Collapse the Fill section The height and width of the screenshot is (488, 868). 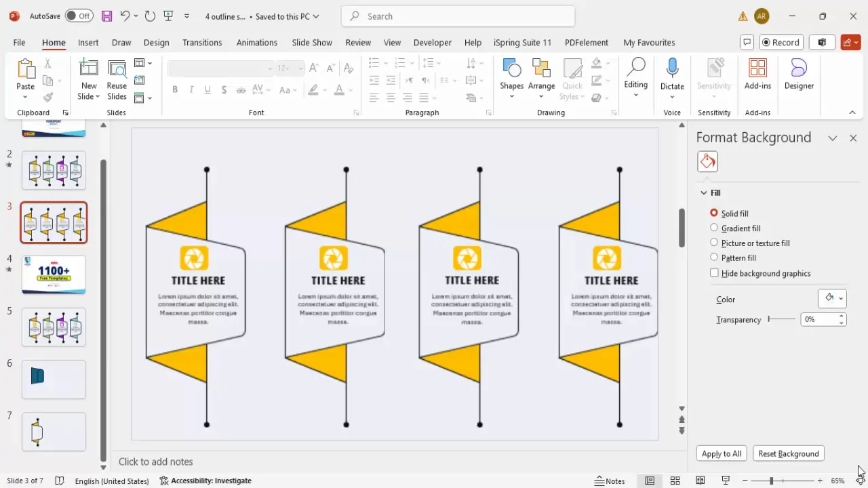pyautogui.click(x=704, y=193)
